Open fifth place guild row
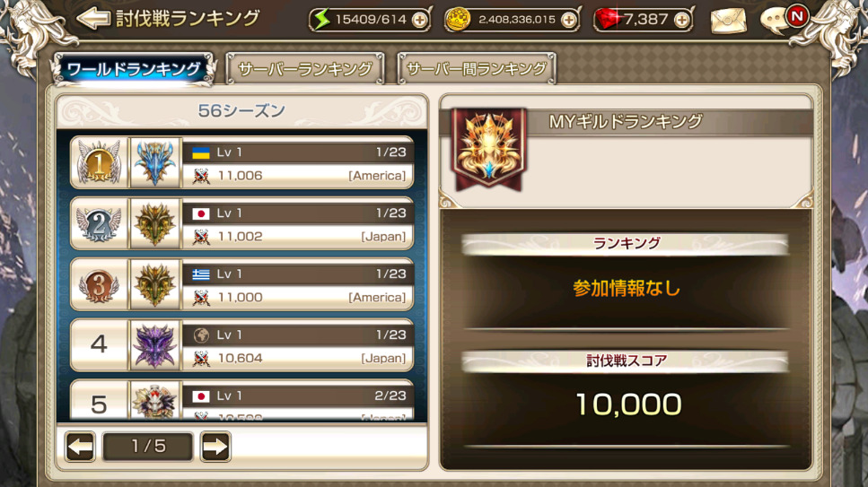This screenshot has width=868, height=487. [242, 401]
